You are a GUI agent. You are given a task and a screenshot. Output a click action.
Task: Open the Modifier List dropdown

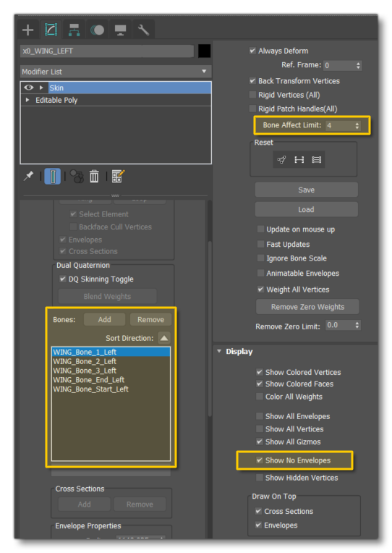point(116,72)
